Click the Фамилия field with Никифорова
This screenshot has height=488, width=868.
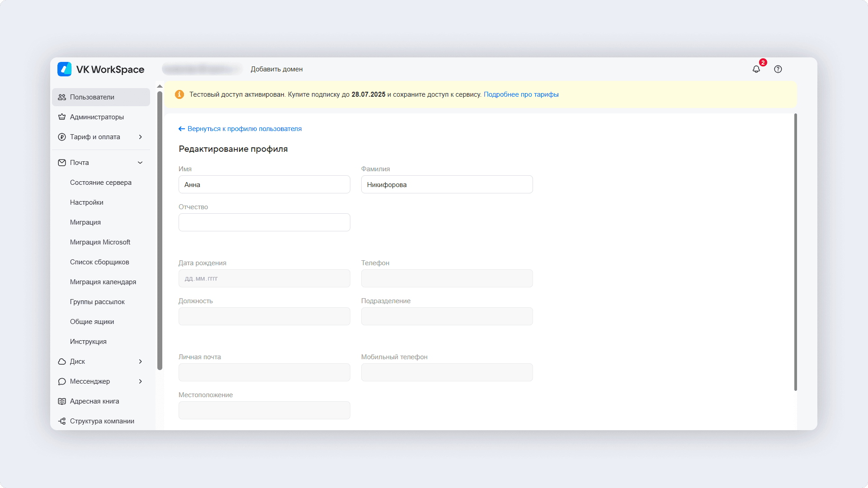click(447, 184)
